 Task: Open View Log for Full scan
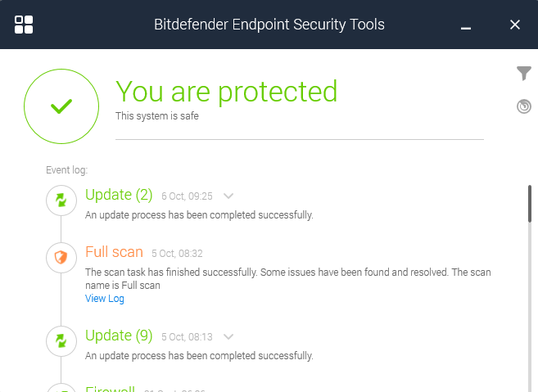[x=105, y=299]
